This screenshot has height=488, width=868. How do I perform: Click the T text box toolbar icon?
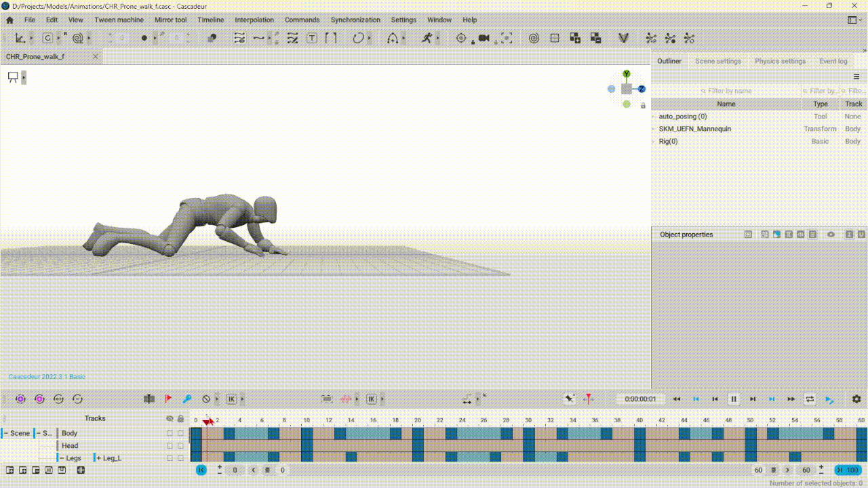pos(312,38)
